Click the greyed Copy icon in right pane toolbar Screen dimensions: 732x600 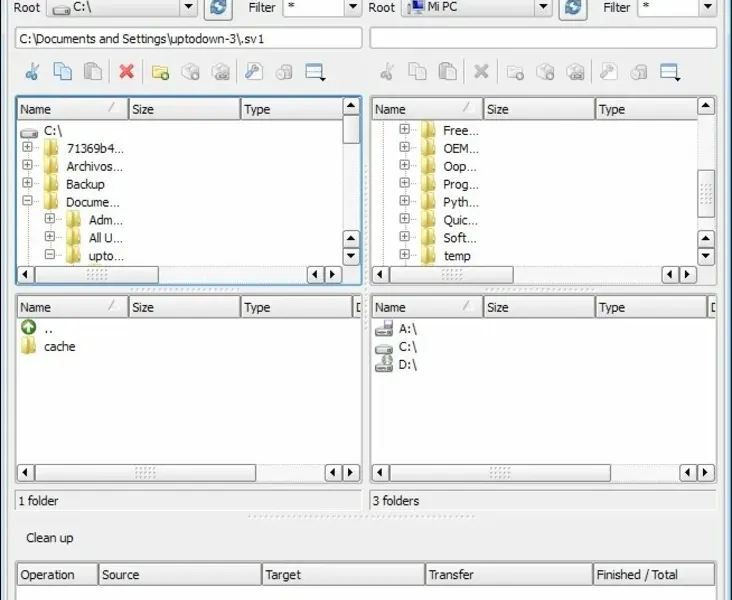tap(417, 72)
